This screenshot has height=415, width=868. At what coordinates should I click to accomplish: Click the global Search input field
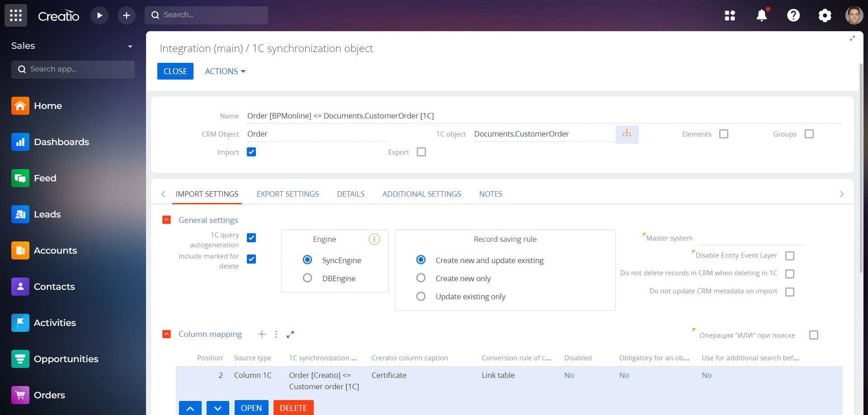click(212, 15)
